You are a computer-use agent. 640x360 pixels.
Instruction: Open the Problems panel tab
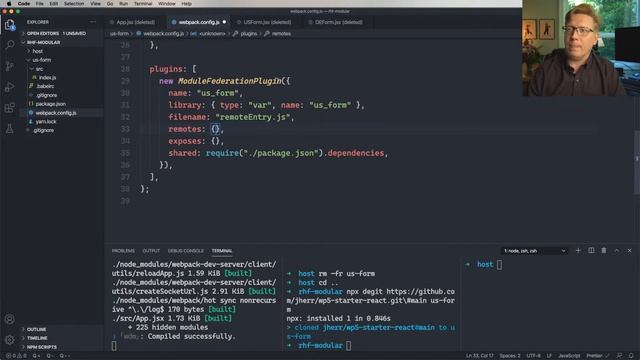coord(123,251)
